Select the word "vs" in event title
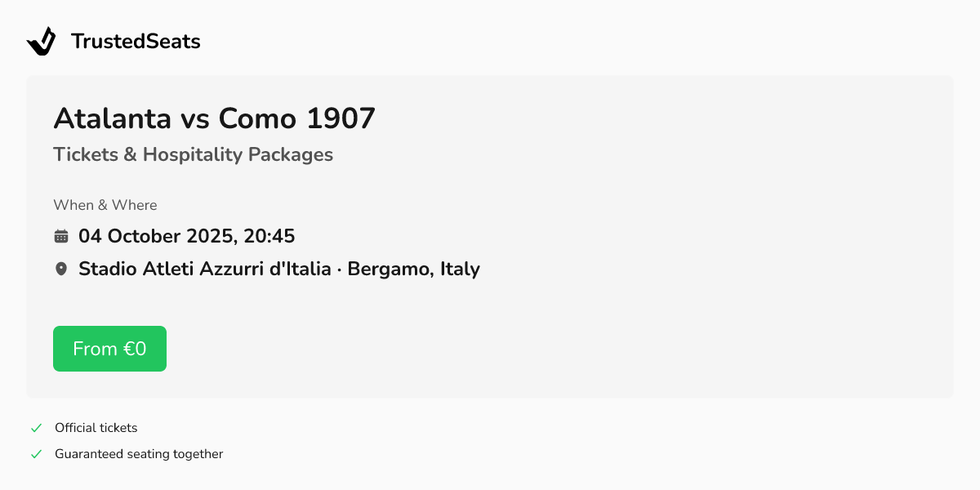Screen dimensions: 980x490 (x=195, y=119)
